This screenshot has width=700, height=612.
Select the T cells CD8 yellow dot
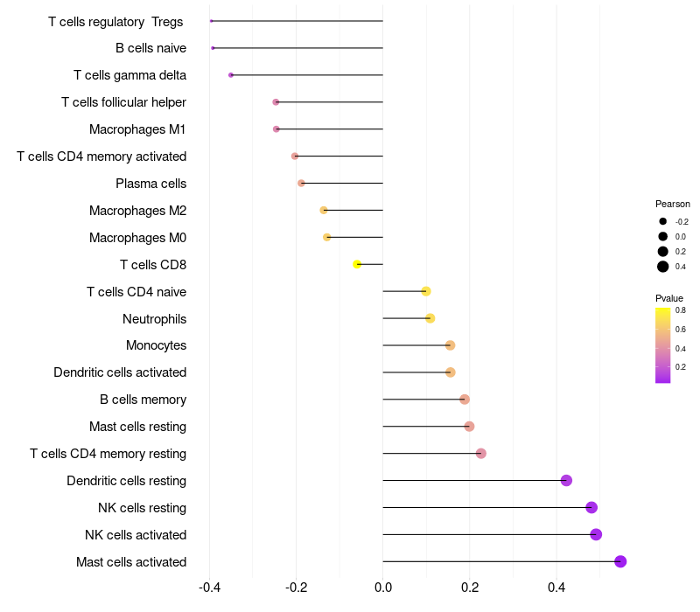357,265
